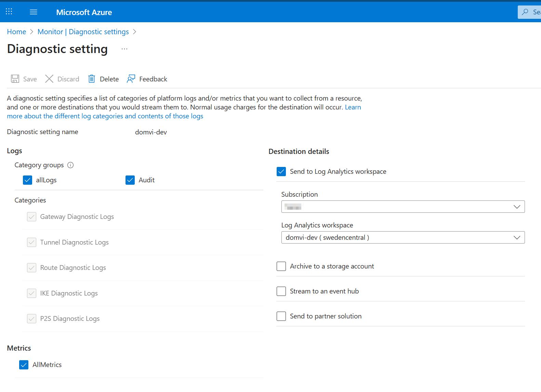Toggle Tunnel Diagnostic Logs checkbox
Viewport: 541px width, 392px height.
[x=31, y=242]
